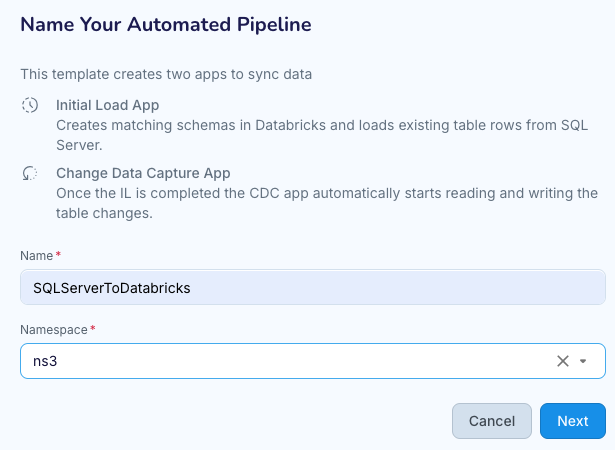Click the selected ns3 value text
This screenshot has height=450, width=615.
click(46, 361)
